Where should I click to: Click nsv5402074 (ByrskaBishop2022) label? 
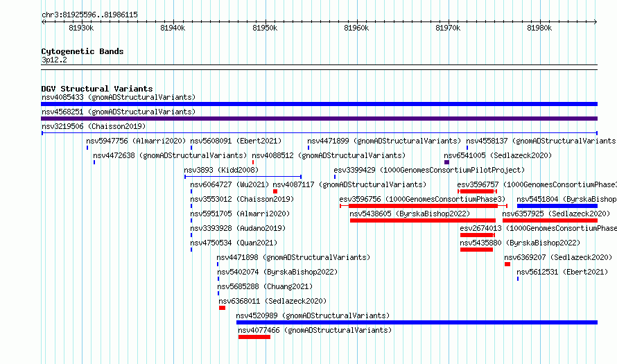click(277, 272)
